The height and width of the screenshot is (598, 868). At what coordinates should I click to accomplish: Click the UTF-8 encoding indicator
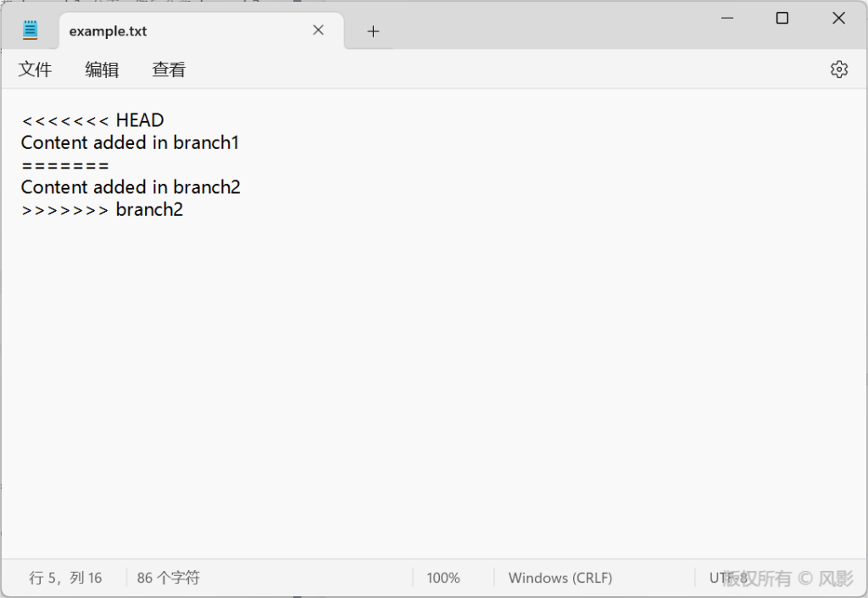[x=728, y=578]
